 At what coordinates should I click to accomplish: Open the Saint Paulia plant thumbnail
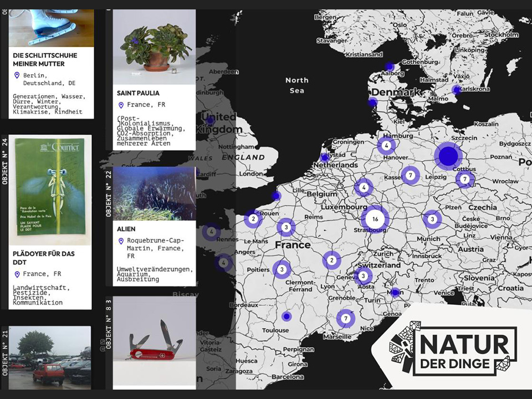pyautogui.click(x=154, y=47)
